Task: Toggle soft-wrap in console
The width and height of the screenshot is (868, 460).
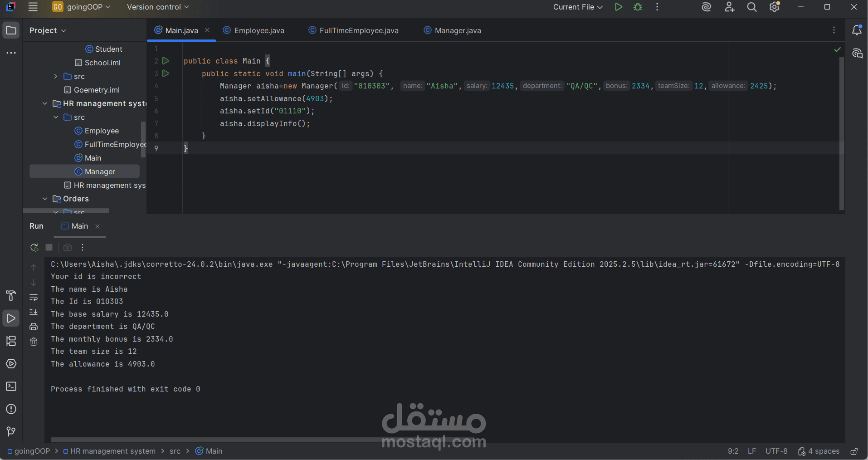Action: [x=34, y=297]
